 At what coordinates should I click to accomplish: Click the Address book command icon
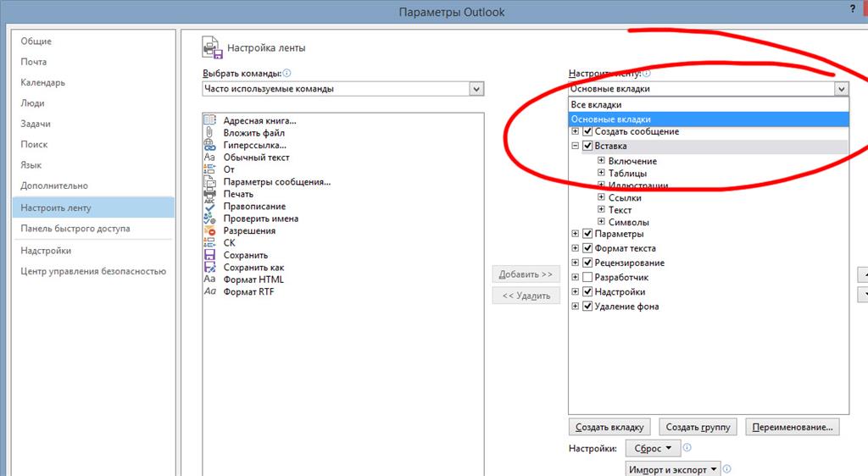click(x=210, y=120)
